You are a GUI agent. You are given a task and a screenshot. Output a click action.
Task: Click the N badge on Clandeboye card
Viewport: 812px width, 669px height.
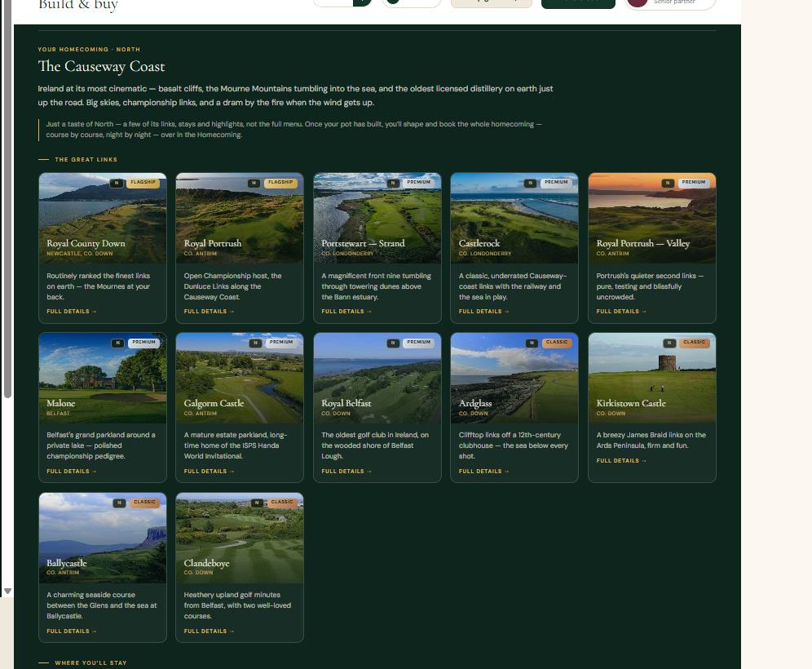pyautogui.click(x=257, y=503)
